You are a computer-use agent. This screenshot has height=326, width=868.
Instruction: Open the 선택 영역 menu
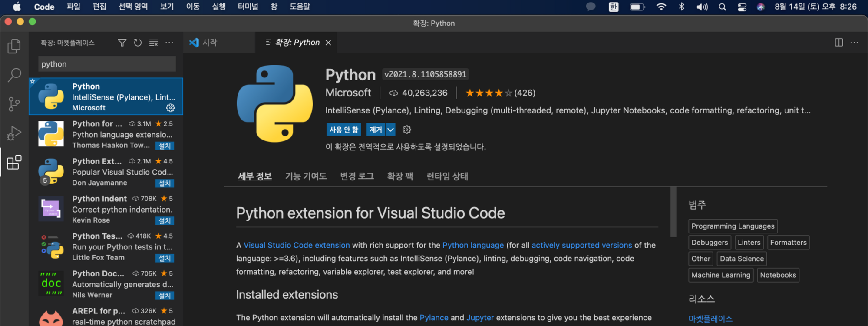pos(133,7)
